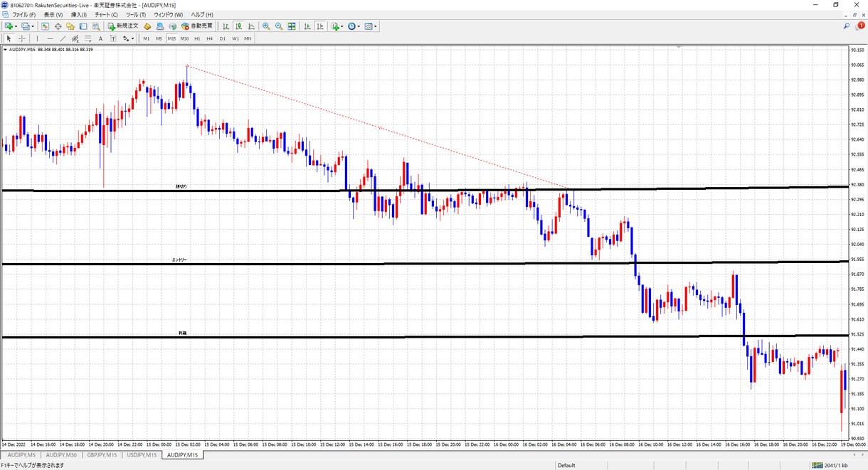Expand the periodicity clock dropdown
The width and height of the screenshot is (868, 470).
(x=360, y=26)
